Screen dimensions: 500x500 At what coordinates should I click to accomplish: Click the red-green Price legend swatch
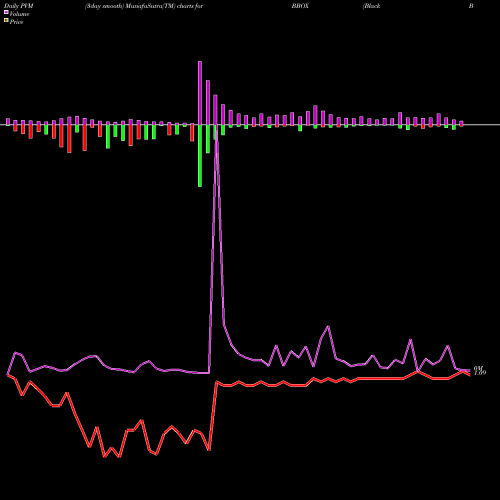click(x=6, y=21)
